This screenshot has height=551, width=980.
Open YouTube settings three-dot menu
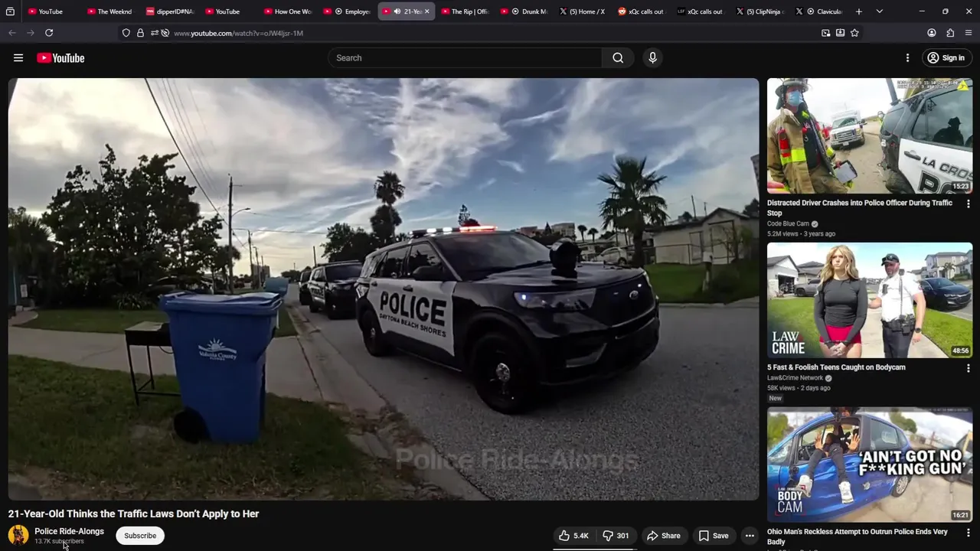coord(907,58)
